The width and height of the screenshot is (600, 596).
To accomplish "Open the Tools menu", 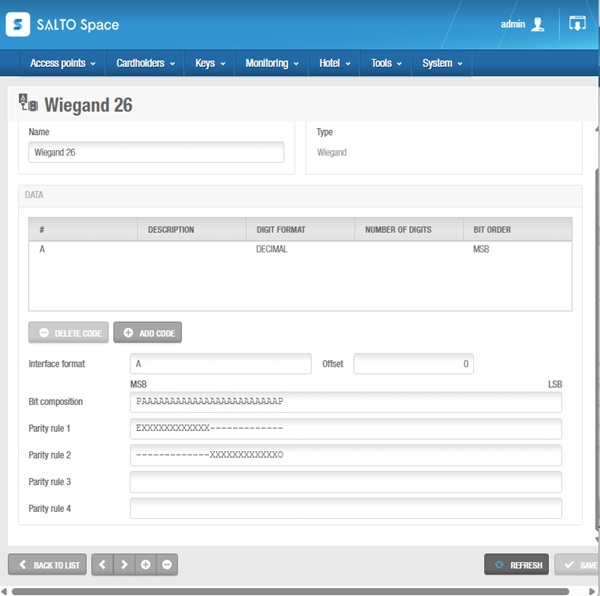I will [386, 63].
